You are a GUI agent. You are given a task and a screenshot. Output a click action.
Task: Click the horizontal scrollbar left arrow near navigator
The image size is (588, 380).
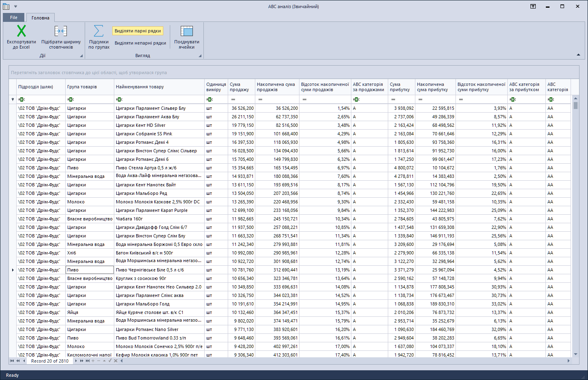[122, 361]
